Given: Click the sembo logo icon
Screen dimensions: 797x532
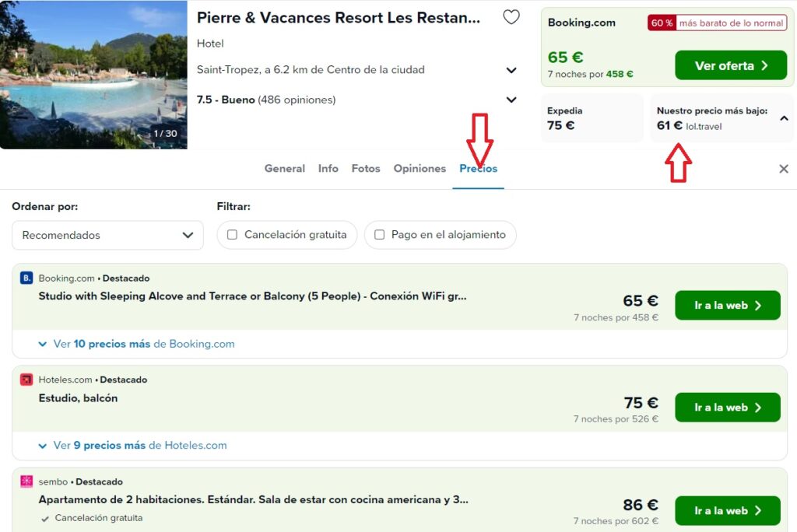Looking at the screenshot, I should click(26, 481).
